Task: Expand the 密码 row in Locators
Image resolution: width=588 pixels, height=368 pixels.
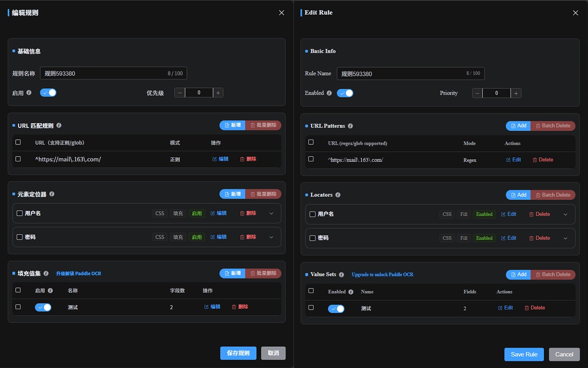Action: [565, 238]
